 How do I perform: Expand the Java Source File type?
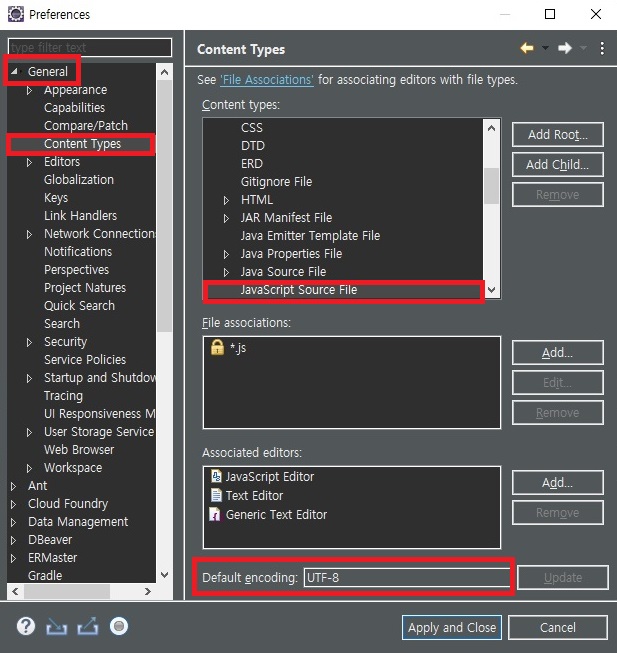(x=226, y=272)
